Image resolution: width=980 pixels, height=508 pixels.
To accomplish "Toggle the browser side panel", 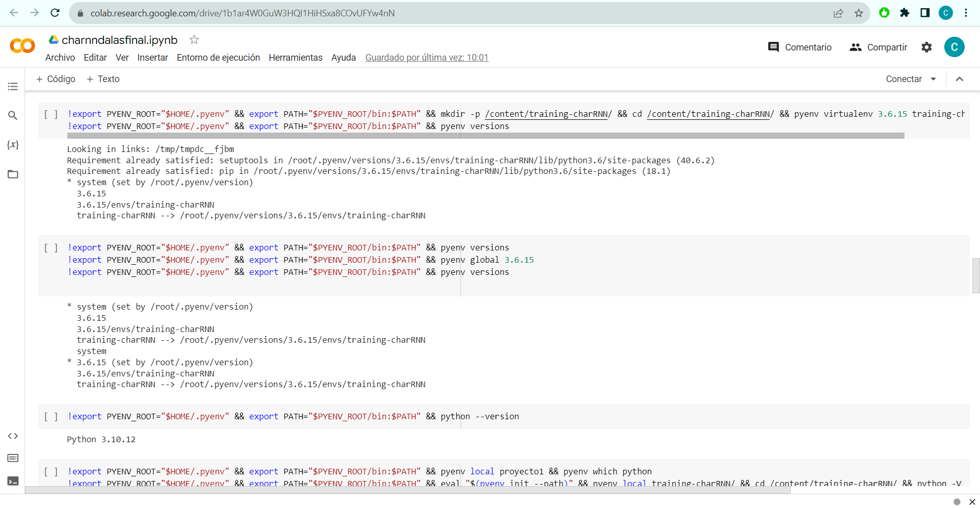I will (925, 13).
